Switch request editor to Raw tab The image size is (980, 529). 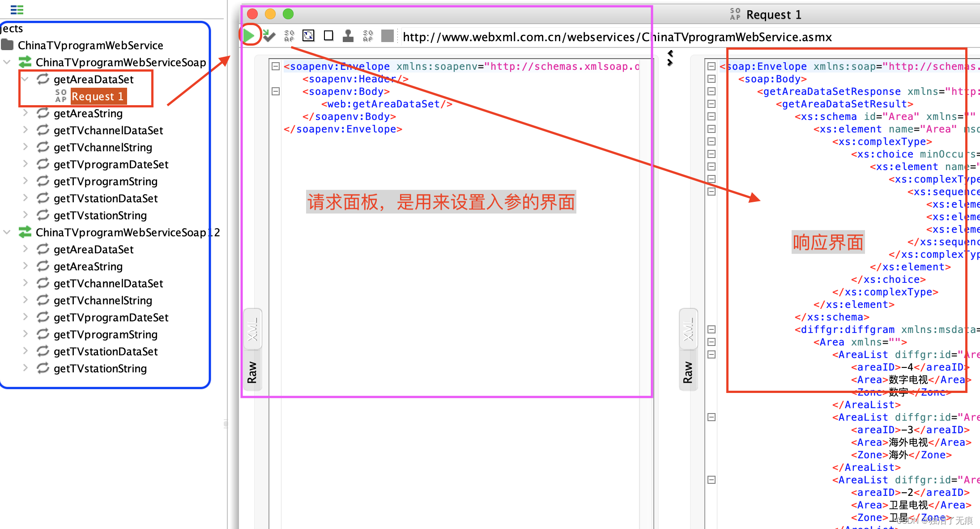click(x=252, y=371)
